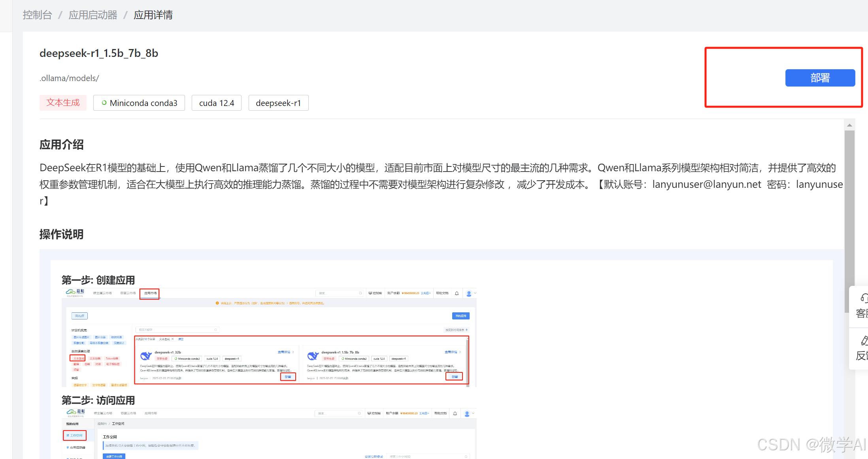This screenshot has width=868, height=459.
Task: Click the blue 部署 deploy button
Action: [x=820, y=78]
